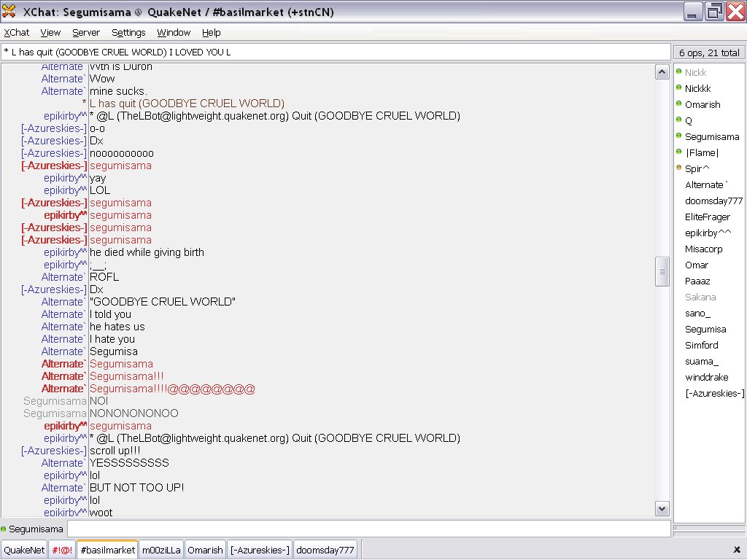Select winddrake in the user list

pyautogui.click(x=706, y=377)
